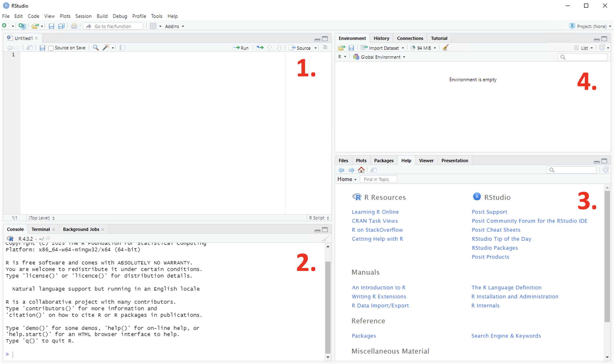This screenshot has height=364, width=614.
Task: Switch to the Packages tab
Action: click(x=383, y=161)
